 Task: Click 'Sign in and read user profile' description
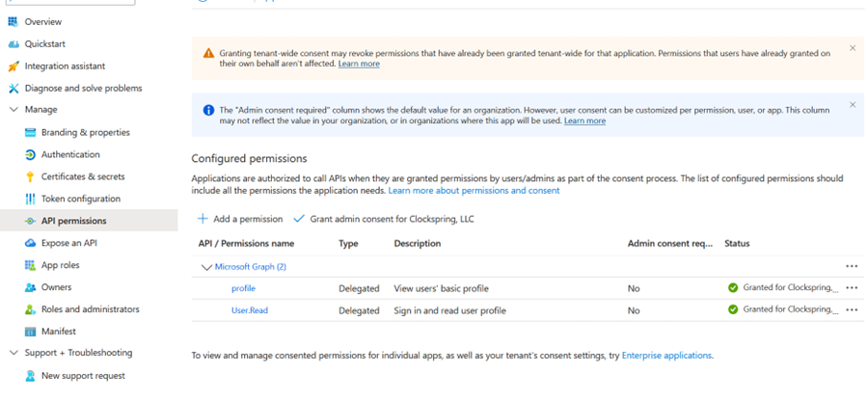point(450,310)
